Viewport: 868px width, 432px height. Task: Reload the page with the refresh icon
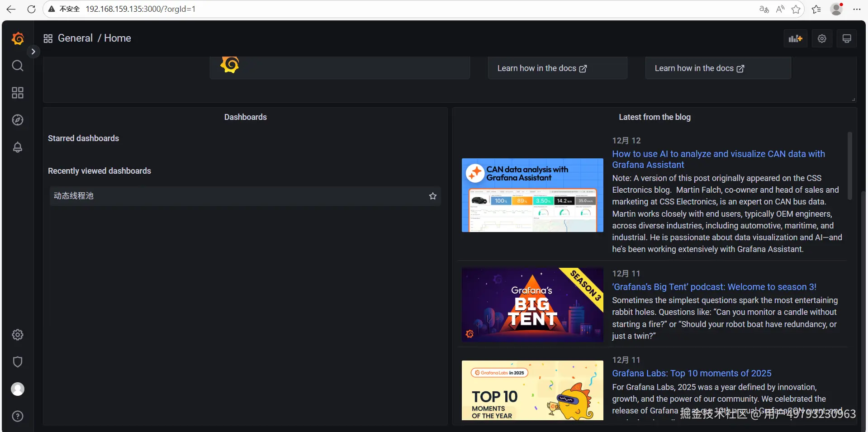click(x=31, y=9)
